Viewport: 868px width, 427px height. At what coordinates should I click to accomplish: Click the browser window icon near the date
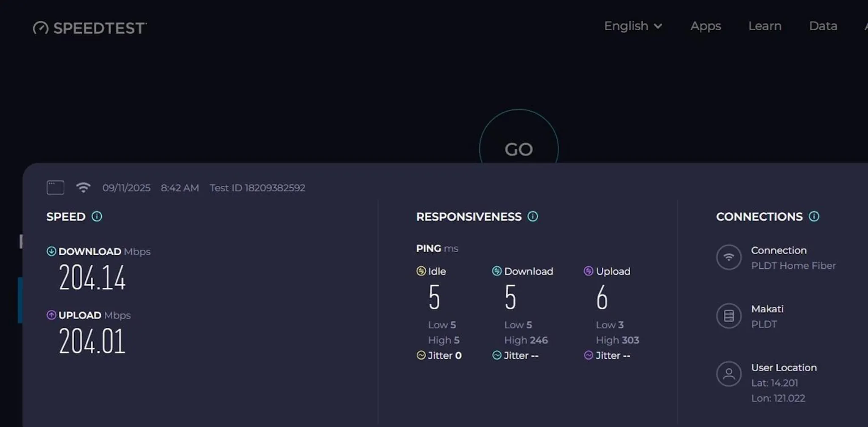[x=55, y=187]
